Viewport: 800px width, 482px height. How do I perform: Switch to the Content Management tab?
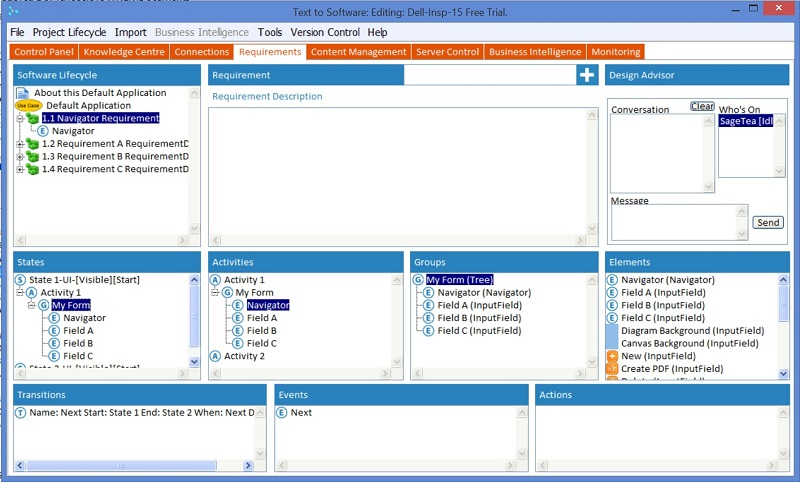point(359,52)
